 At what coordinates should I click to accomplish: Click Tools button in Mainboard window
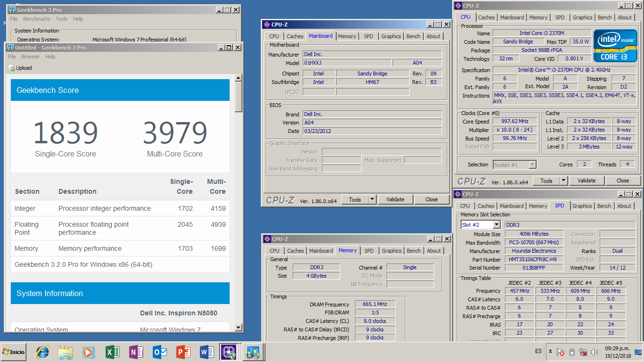355,199
